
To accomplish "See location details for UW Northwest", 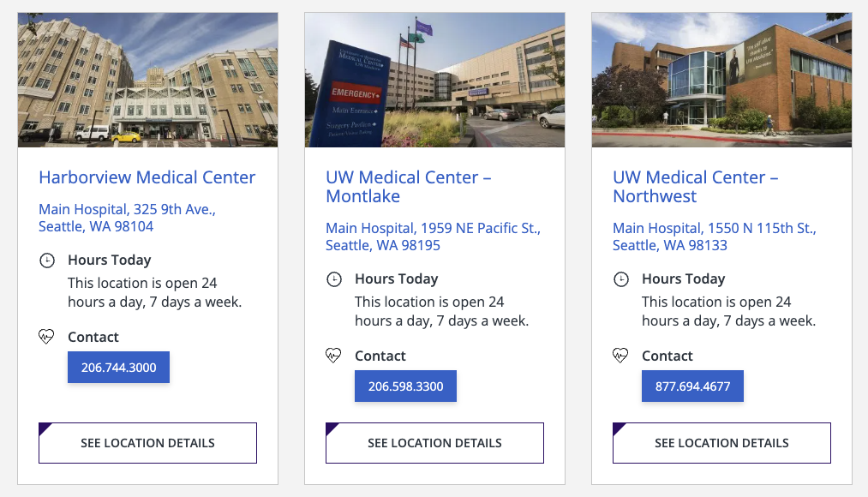I will click(721, 443).
